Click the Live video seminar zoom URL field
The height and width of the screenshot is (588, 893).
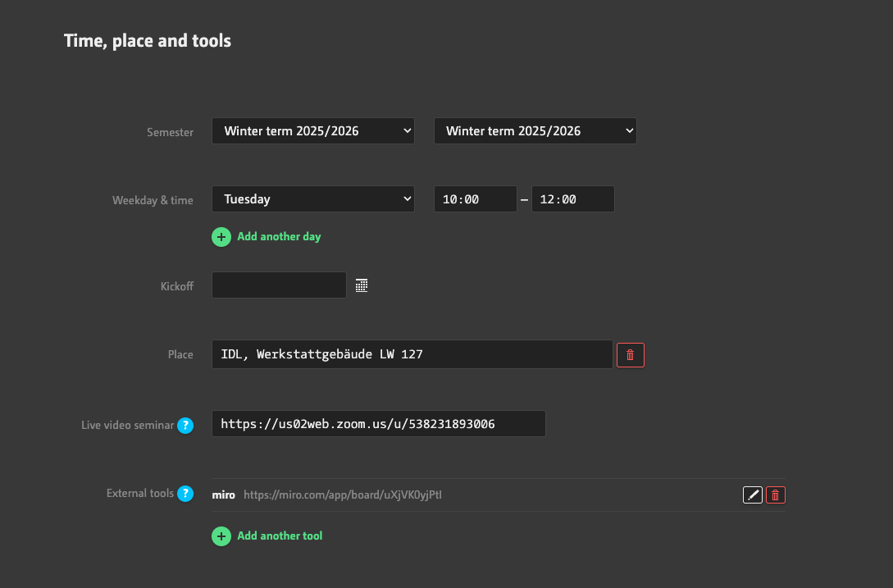(x=379, y=423)
